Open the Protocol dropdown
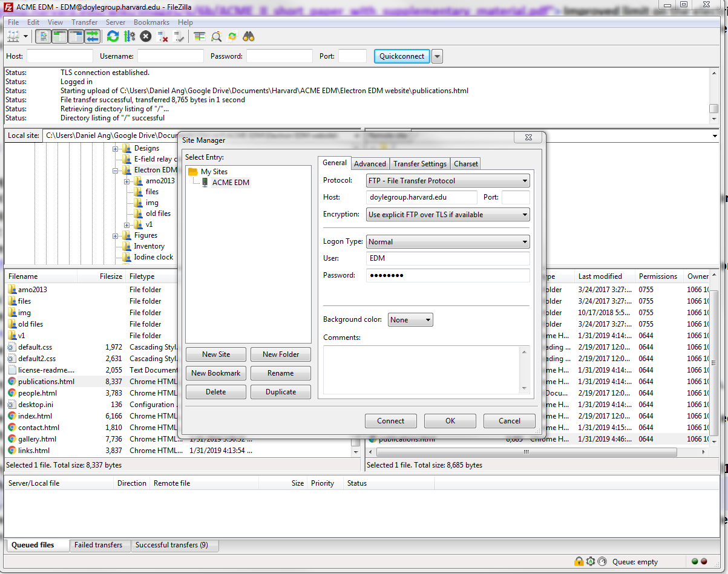 click(x=448, y=181)
